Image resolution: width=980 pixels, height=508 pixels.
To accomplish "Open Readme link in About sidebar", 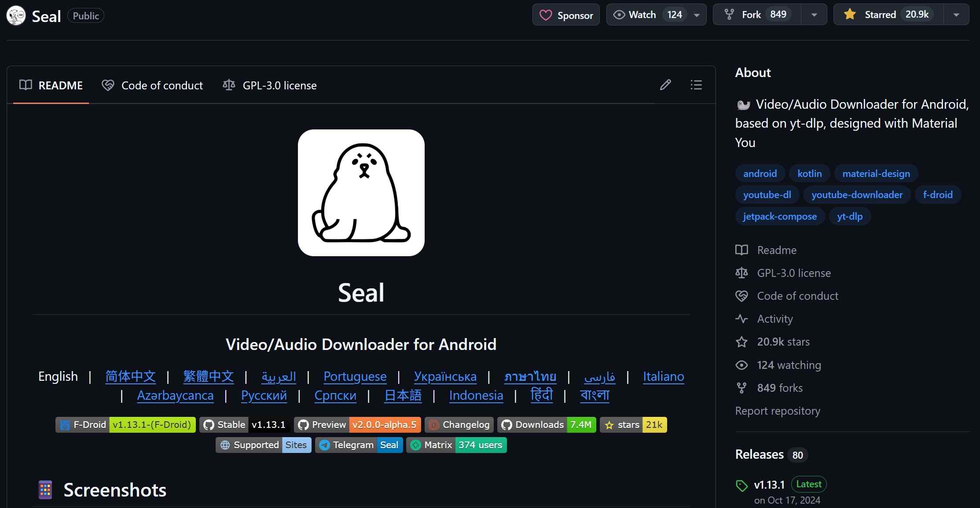I will [x=766, y=250].
